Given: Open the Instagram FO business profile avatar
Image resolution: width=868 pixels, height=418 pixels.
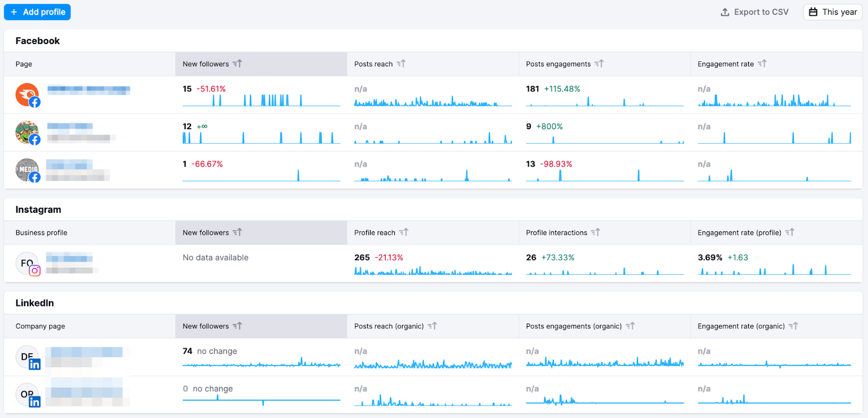Looking at the screenshot, I should click(27, 264).
